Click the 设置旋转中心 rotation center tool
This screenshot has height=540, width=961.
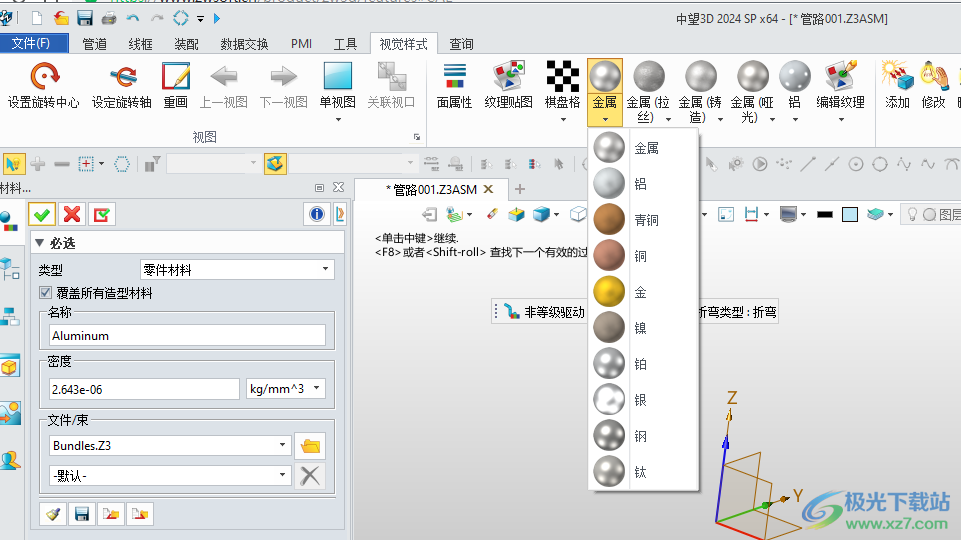(x=44, y=86)
